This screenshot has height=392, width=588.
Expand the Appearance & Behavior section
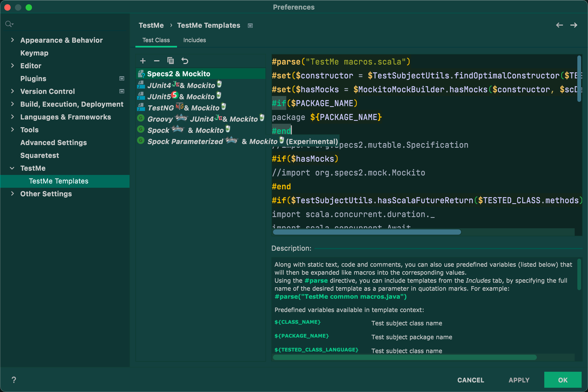tap(12, 40)
